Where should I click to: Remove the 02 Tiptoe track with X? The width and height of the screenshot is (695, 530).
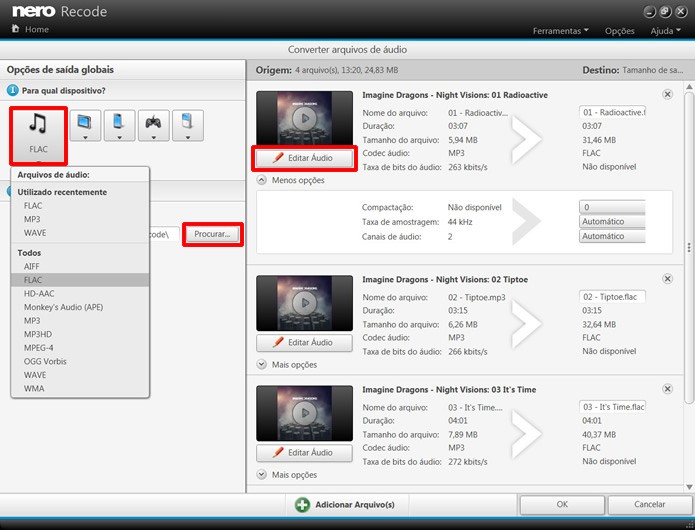click(668, 279)
